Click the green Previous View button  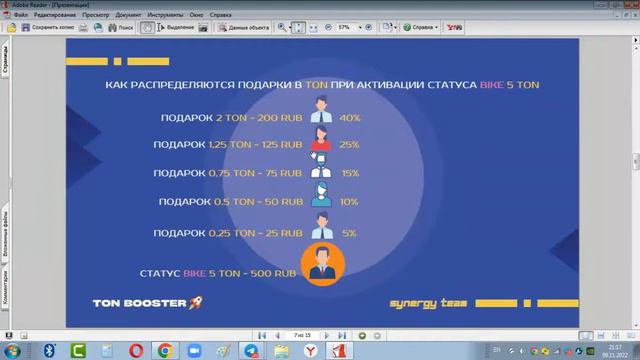[x=362, y=336]
